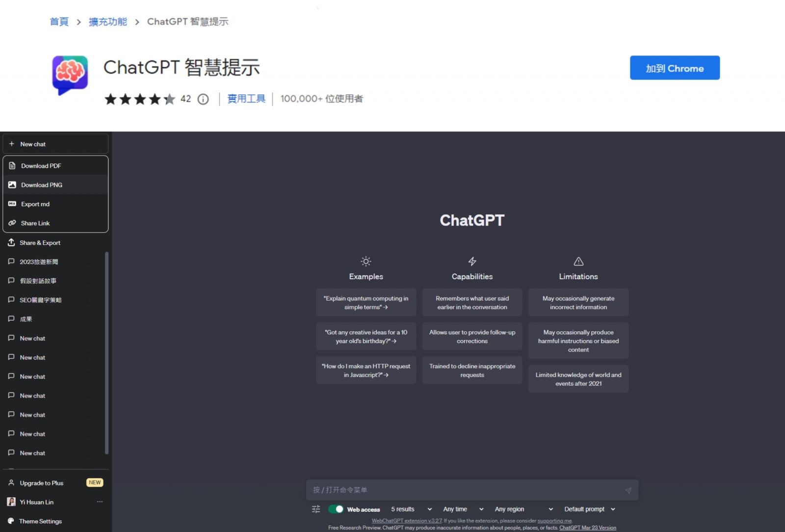The width and height of the screenshot is (785, 532).
Task: Open Theme Settings in the sidebar
Action: pos(55,521)
